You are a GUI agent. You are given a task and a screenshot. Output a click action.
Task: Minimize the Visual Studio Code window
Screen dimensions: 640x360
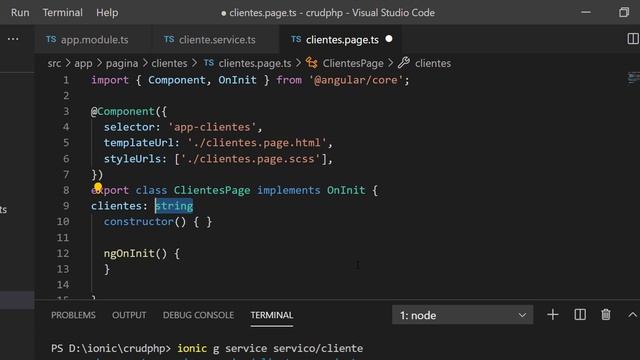coord(586,12)
